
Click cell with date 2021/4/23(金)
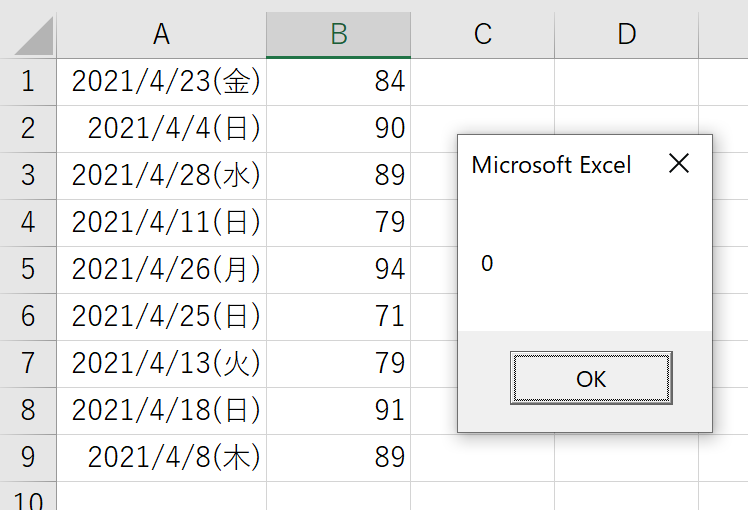[161, 82]
